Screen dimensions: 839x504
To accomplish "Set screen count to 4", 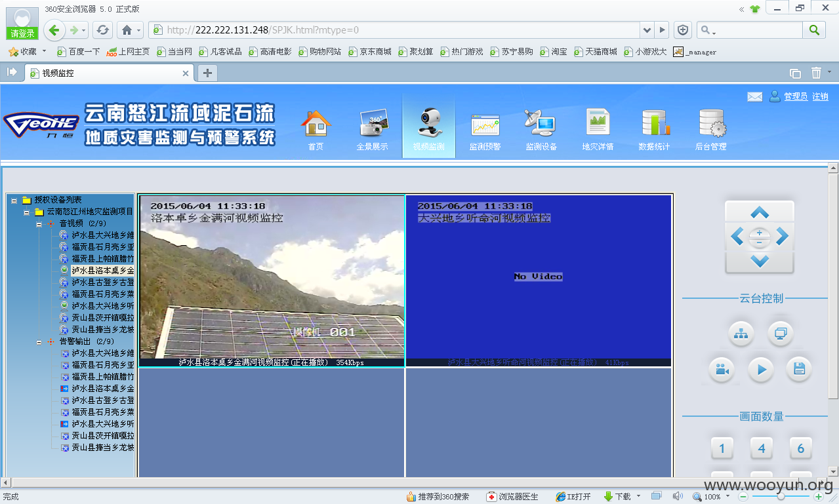I will click(x=762, y=449).
